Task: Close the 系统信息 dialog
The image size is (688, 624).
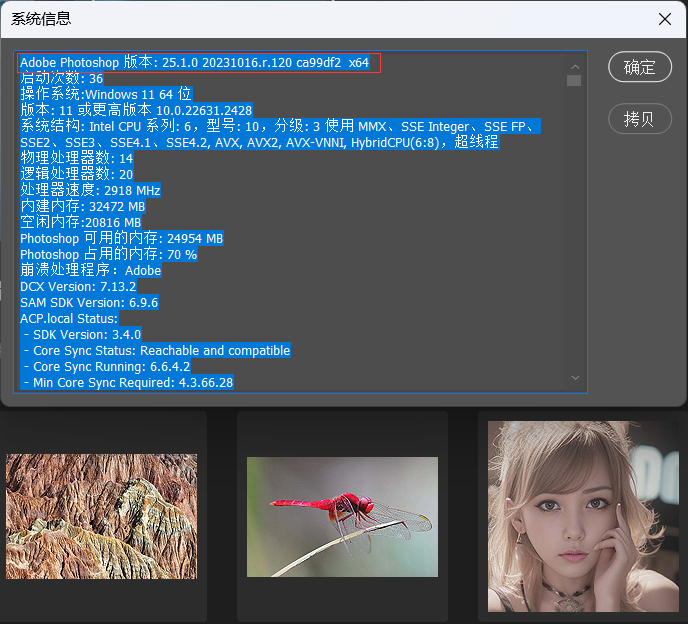Action: click(665, 19)
